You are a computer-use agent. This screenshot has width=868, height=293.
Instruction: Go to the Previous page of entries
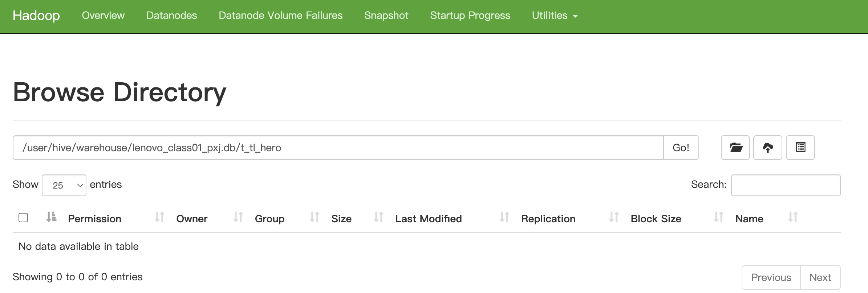[x=771, y=277]
